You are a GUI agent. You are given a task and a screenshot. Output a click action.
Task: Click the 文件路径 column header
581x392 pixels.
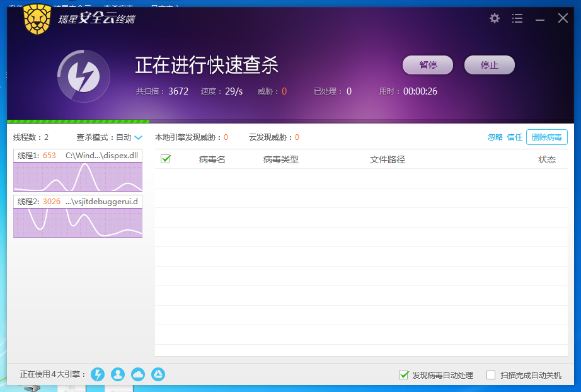(x=387, y=159)
